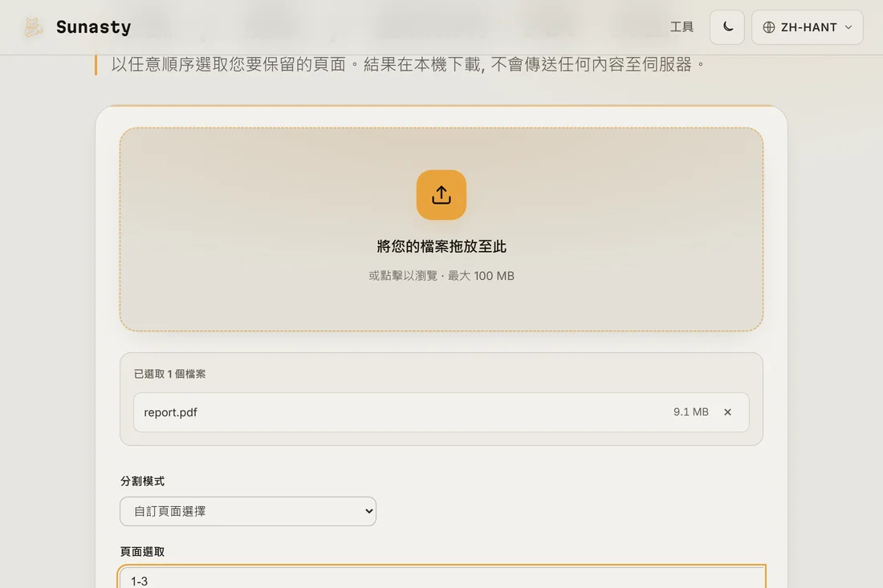
Task: Click the 分割模式 label
Action: [x=142, y=481]
